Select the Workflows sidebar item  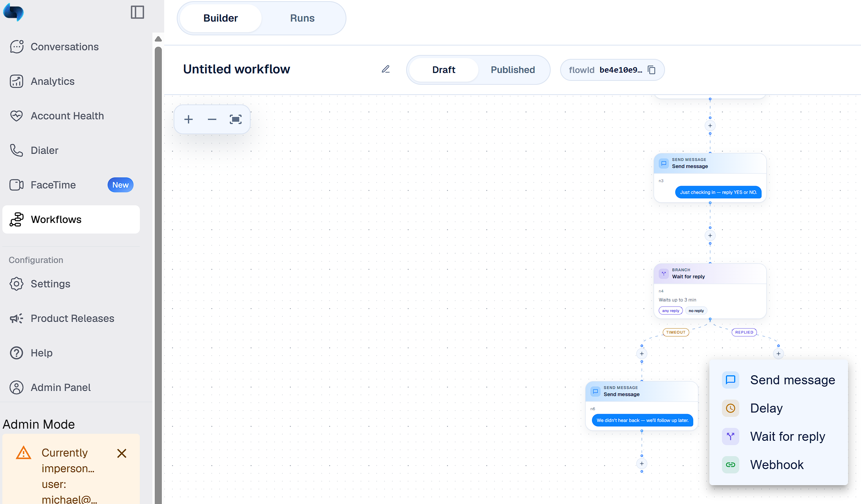[71, 219]
